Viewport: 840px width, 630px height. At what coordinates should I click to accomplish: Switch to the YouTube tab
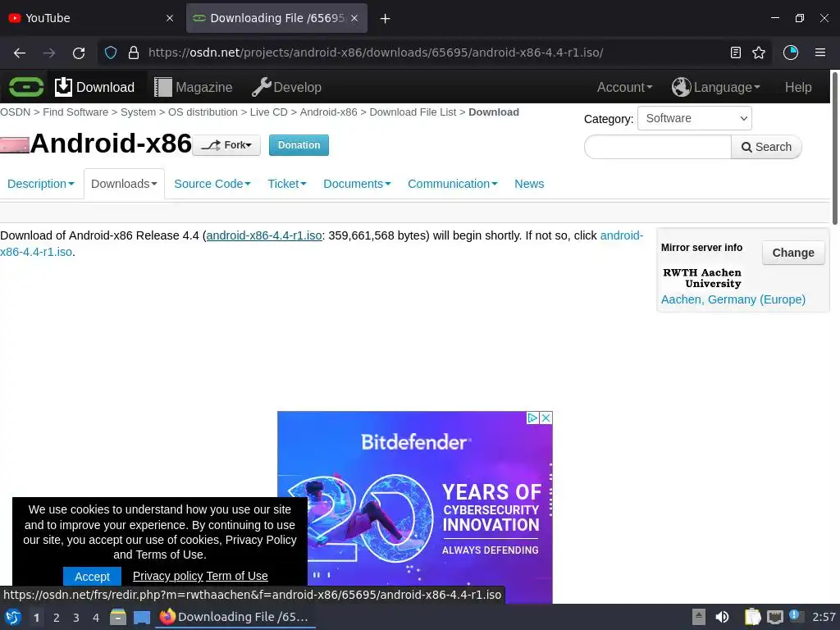click(92, 18)
